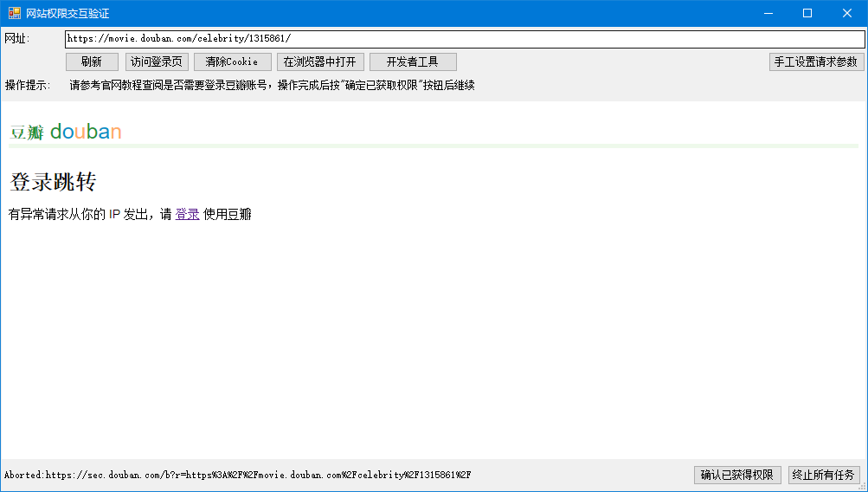
Task: Open the 访问登录页 login page button
Action: (157, 61)
